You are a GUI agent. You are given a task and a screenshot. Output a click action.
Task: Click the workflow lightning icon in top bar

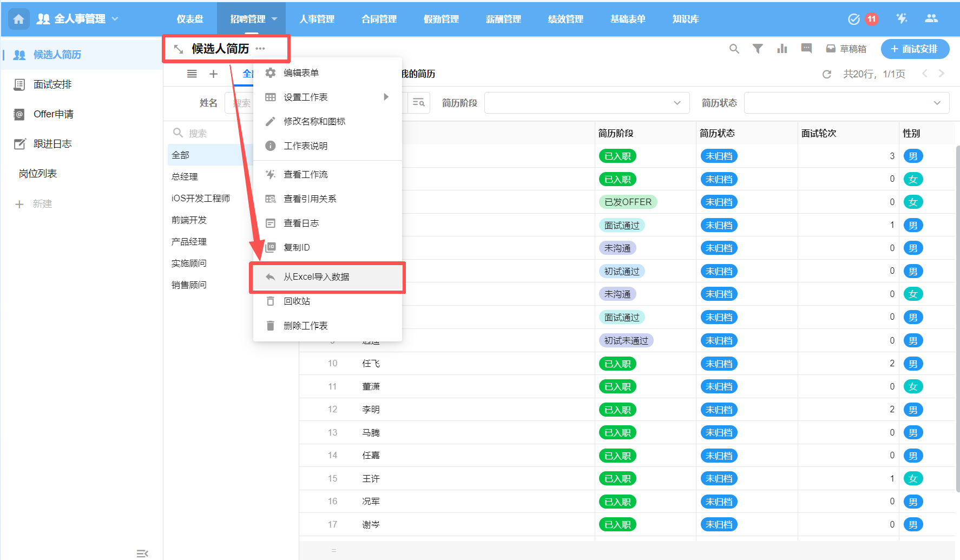click(x=902, y=18)
